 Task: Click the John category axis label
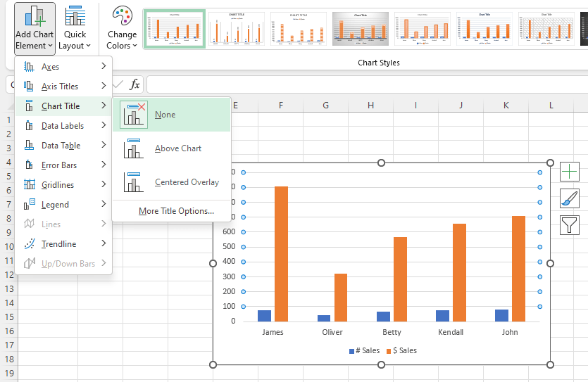click(510, 332)
